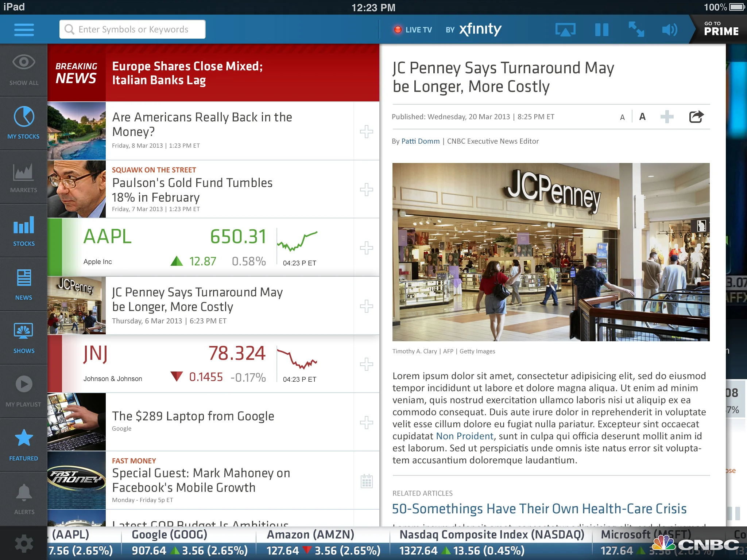Click the large JCPenney store photo

click(551, 252)
